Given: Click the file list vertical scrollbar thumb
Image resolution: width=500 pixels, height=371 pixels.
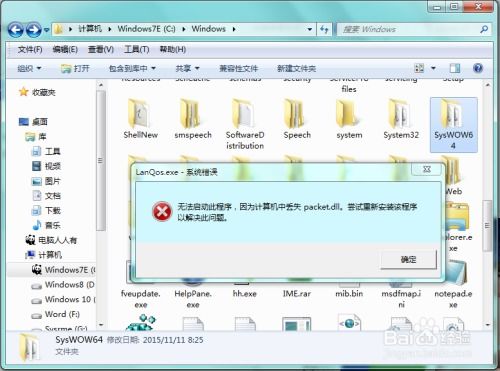Looking at the screenshot, I should pyautogui.click(x=487, y=226).
